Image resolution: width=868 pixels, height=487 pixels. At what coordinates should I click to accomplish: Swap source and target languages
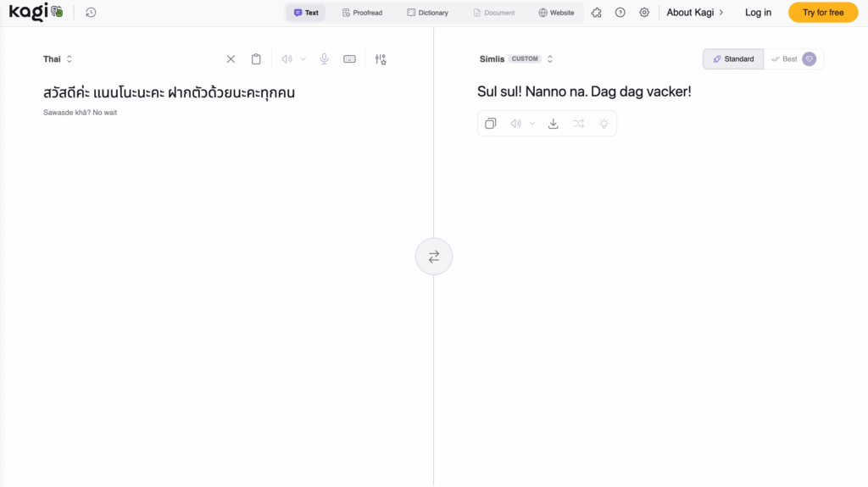[x=434, y=257]
